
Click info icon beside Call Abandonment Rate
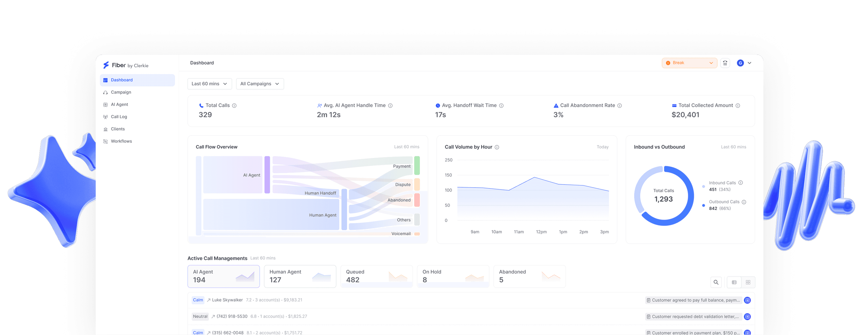point(619,106)
